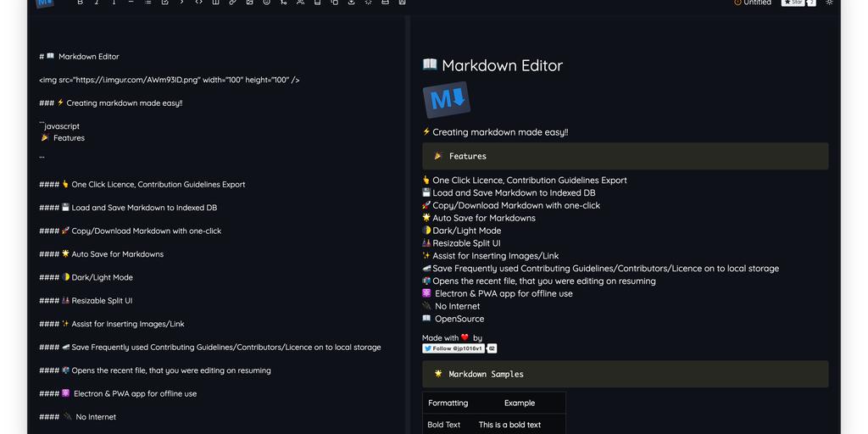The image size is (868, 434).
Task: Insert a blockquote with the chevron icon
Action: 181,3
